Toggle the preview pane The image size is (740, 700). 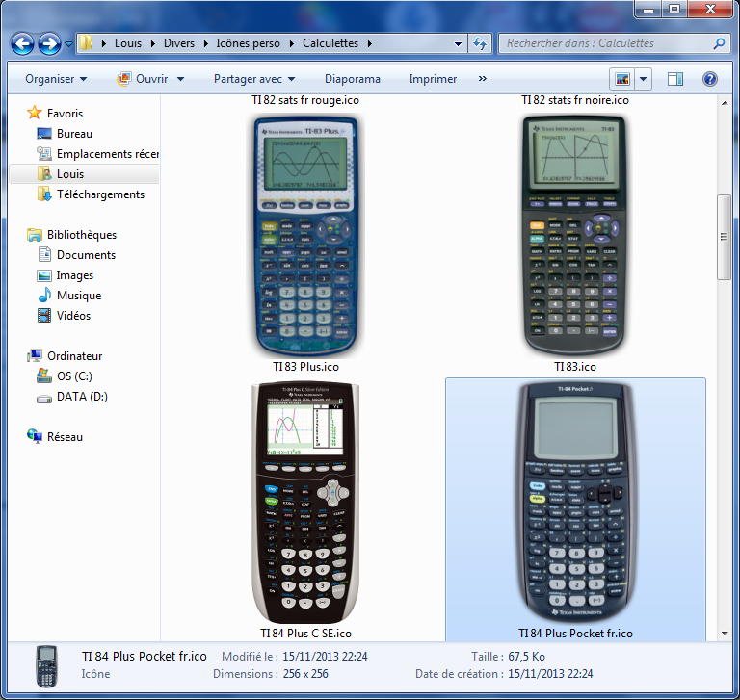click(x=675, y=79)
